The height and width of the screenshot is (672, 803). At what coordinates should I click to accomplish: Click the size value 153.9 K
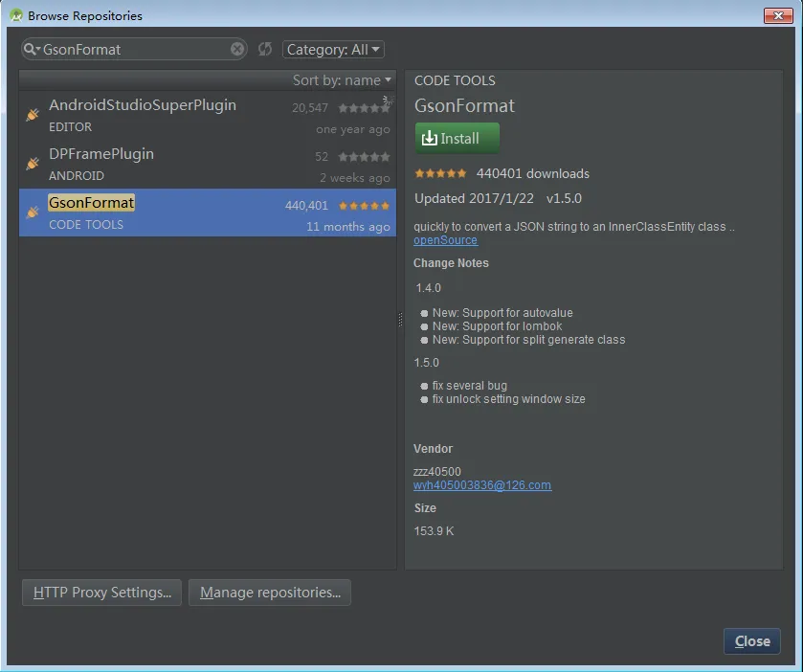pyautogui.click(x=434, y=531)
